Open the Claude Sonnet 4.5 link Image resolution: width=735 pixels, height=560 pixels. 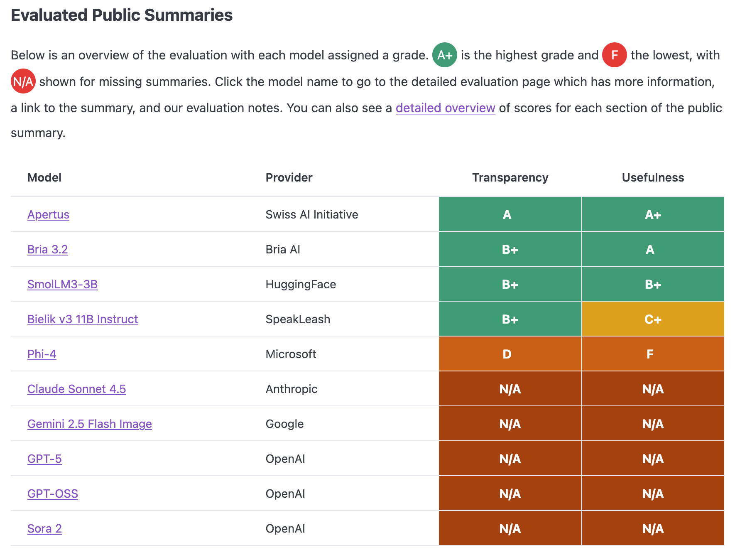[x=76, y=389]
